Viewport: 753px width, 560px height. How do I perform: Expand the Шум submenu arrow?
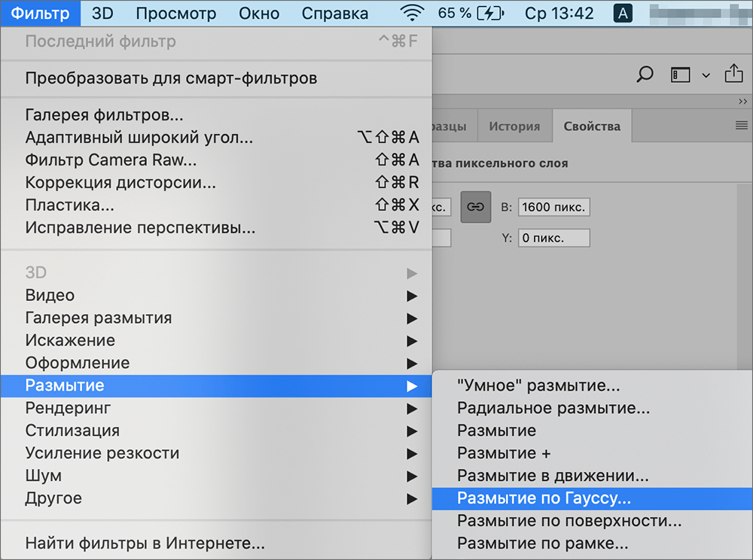(x=413, y=476)
